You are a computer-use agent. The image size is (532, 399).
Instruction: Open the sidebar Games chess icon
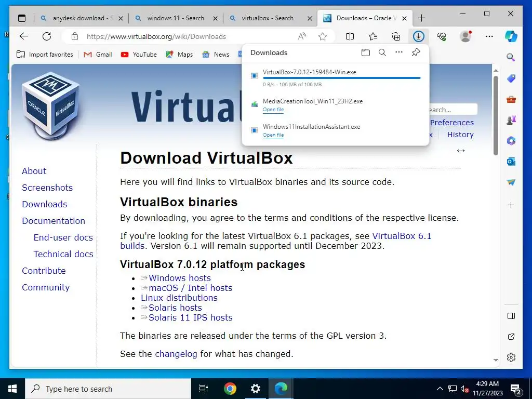point(511,120)
